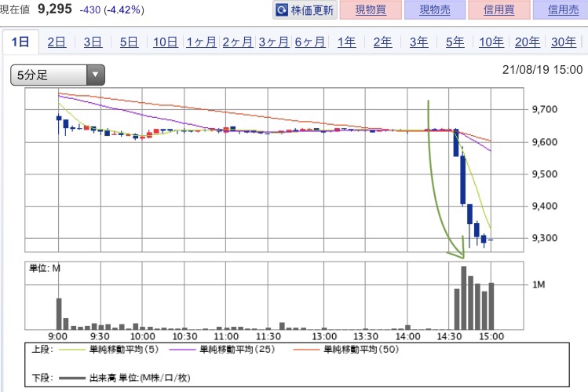This screenshot has width=588, height=392.
Task: Switch to the 10日 period tab
Action: pyautogui.click(x=166, y=42)
